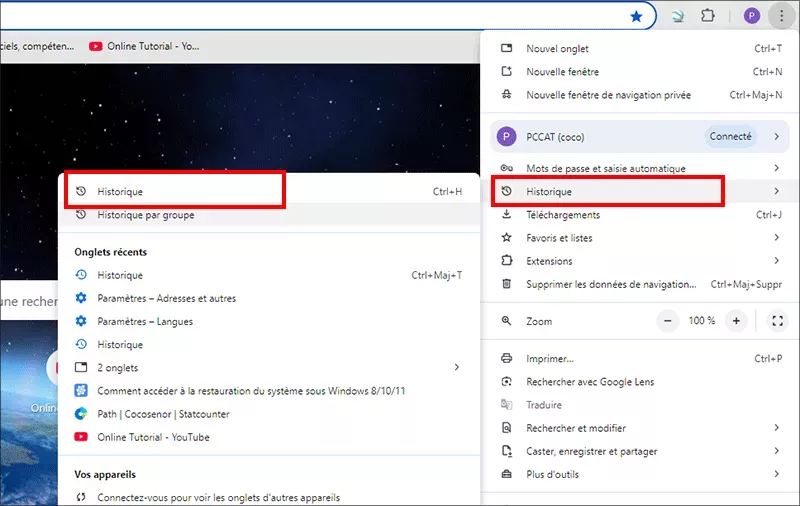The height and width of the screenshot is (506, 800).
Task: Click the Google Lens icon
Action: (x=506, y=382)
